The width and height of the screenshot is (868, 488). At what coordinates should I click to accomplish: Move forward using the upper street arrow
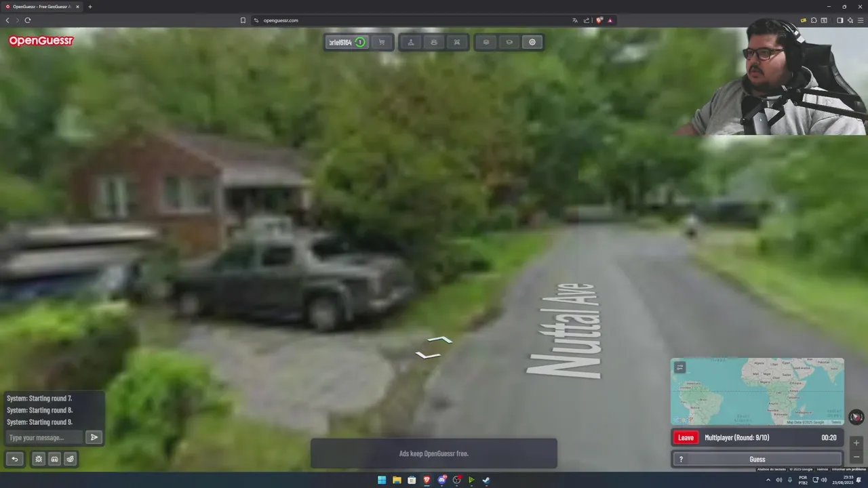click(440, 339)
